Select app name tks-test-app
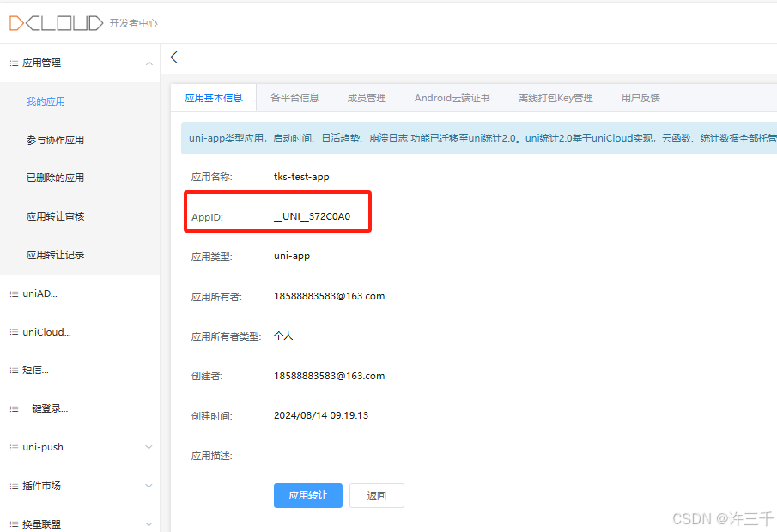 (301, 177)
